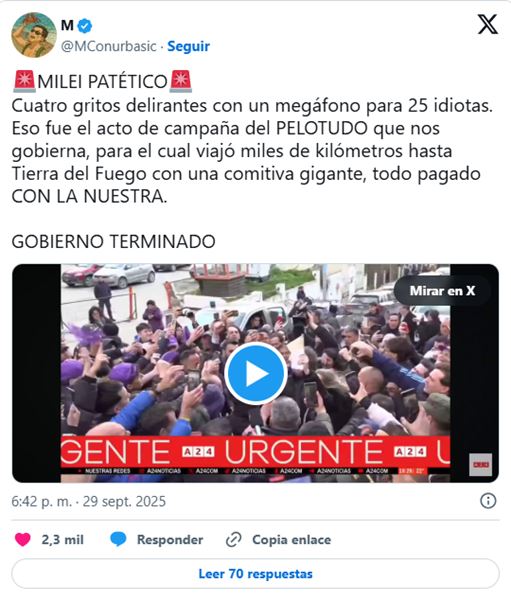Click Copia enlace text
The height and width of the screenshot is (600, 511).
click(291, 540)
